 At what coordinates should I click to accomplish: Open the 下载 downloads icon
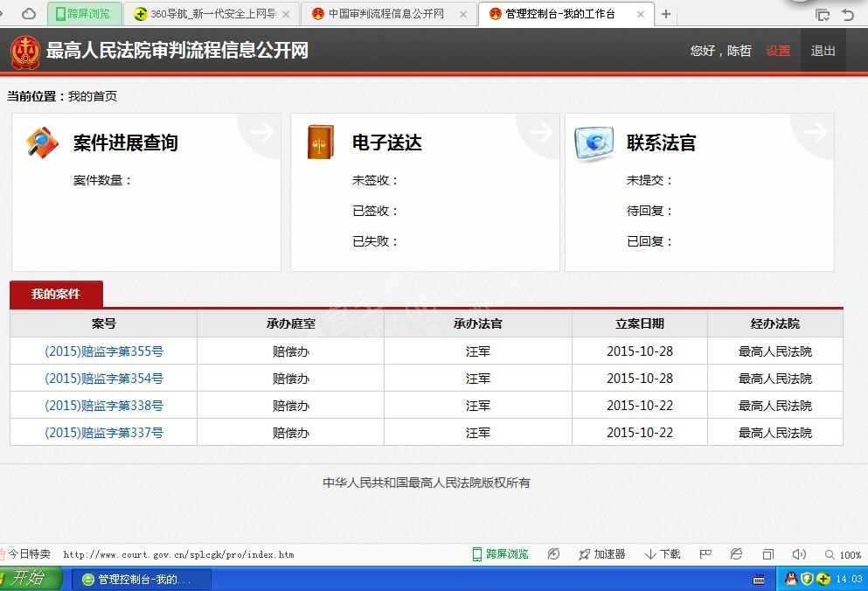pos(650,554)
